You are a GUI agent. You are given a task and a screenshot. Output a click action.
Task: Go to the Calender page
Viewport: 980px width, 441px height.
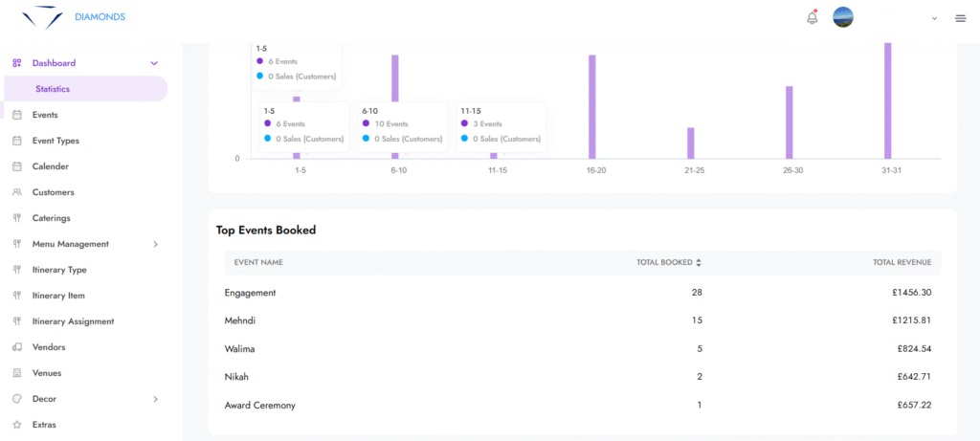click(50, 166)
